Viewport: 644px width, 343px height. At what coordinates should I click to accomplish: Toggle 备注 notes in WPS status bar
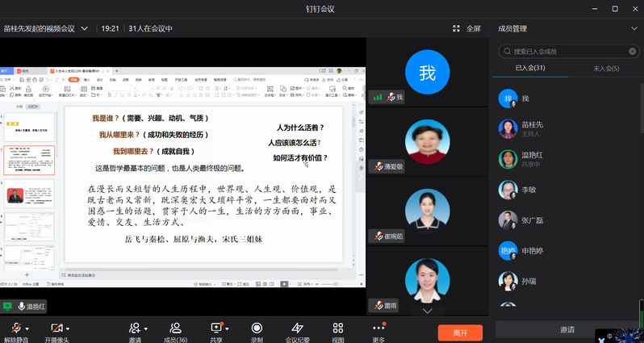click(x=229, y=284)
